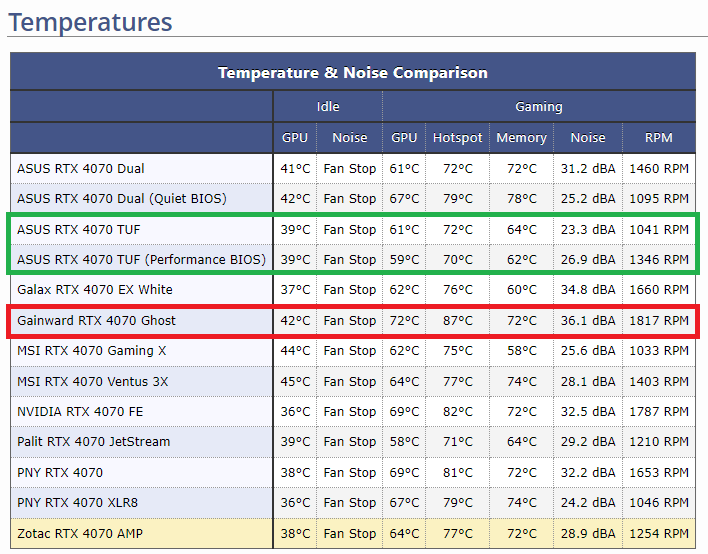Screen dimensions: 708x554
Task: Click the 1460 RPM value
Action: tap(659, 168)
